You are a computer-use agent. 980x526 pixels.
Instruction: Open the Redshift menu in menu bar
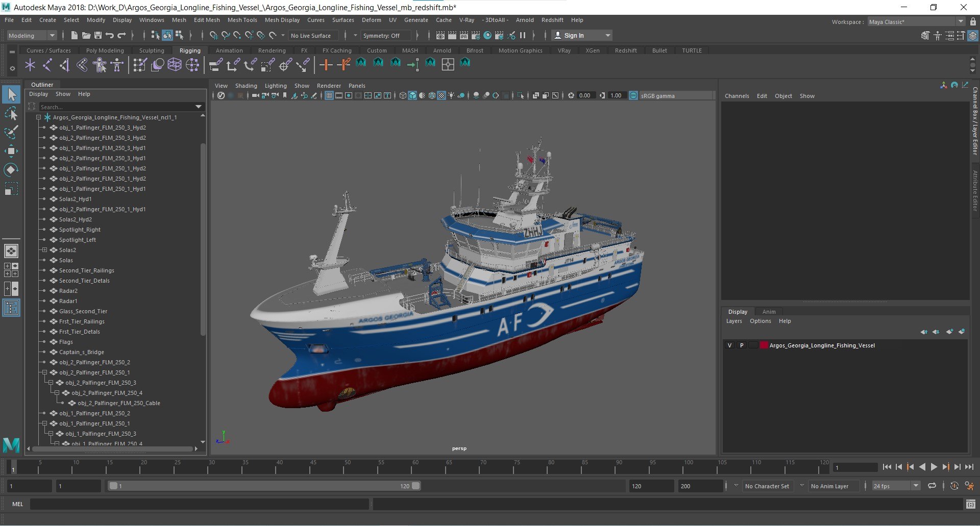[x=552, y=20]
